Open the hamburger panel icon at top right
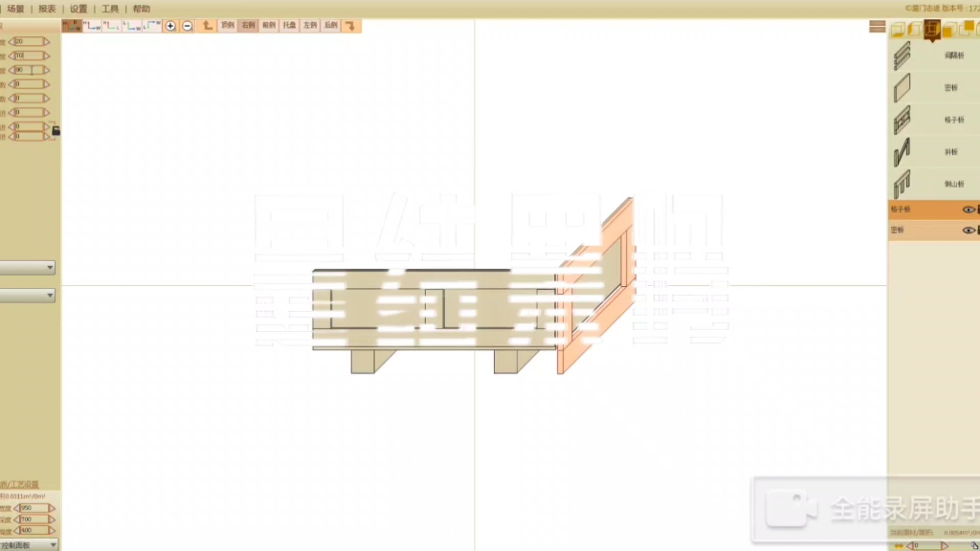Viewport: 980px width, 551px height. pos(877,27)
